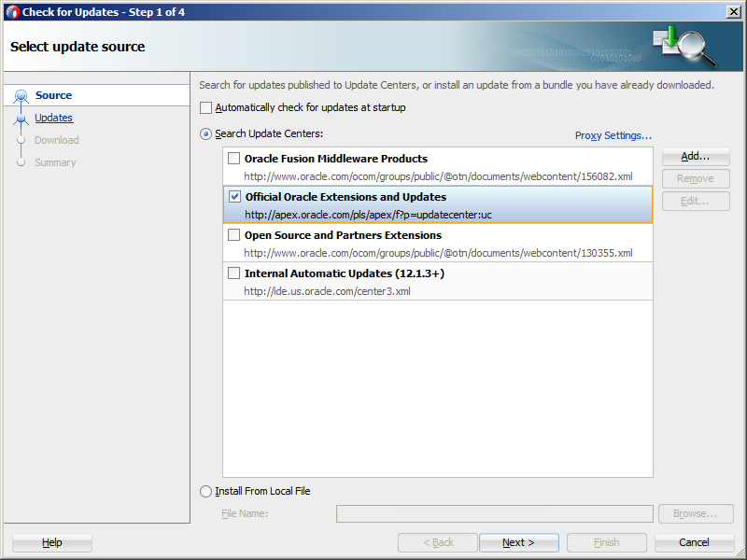Close the Check for Updates dialog
The width and height of the screenshot is (747, 560).
coord(734,12)
